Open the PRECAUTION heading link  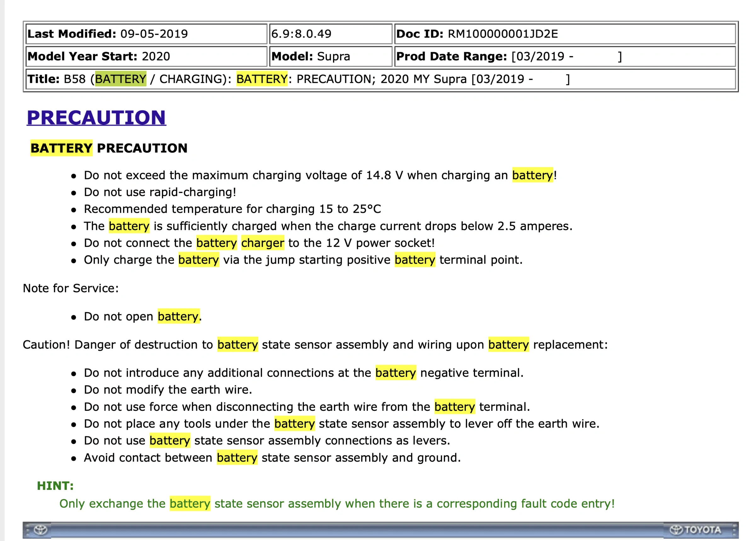(96, 118)
